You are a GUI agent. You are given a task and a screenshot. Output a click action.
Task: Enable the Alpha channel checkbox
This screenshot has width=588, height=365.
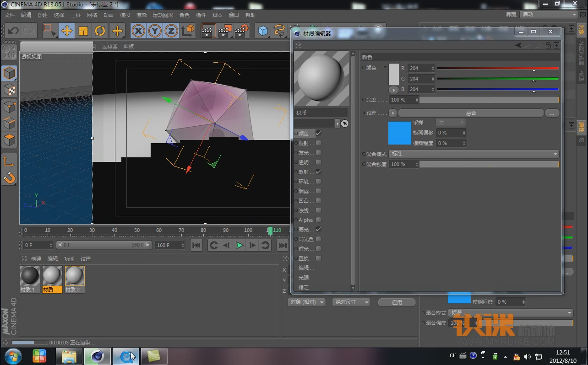coord(318,220)
